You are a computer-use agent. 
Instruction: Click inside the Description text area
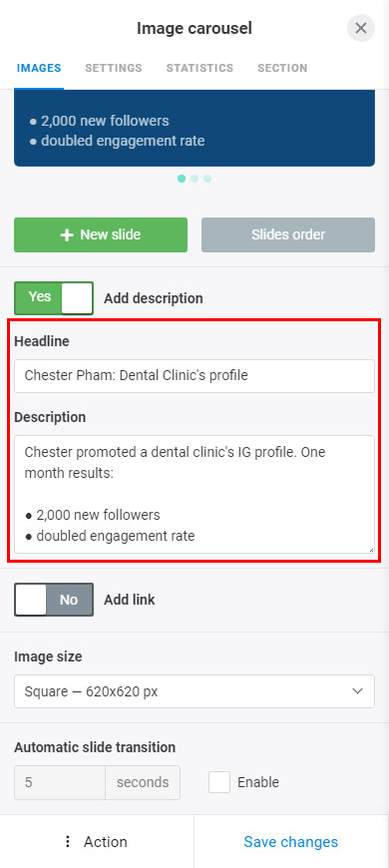[x=194, y=494]
